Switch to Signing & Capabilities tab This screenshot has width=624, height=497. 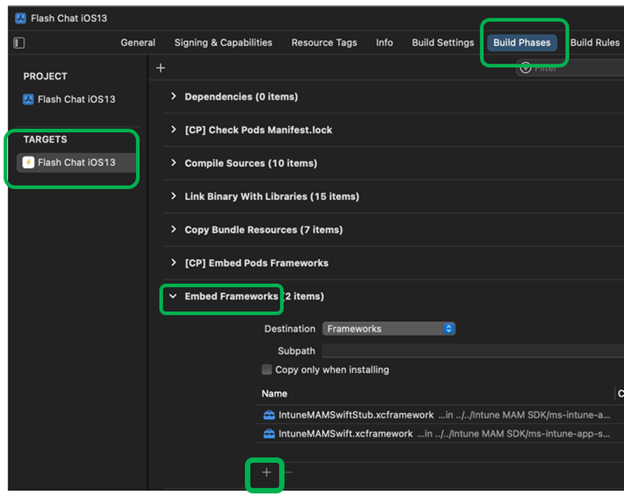pyautogui.click(x=223, y=43)
